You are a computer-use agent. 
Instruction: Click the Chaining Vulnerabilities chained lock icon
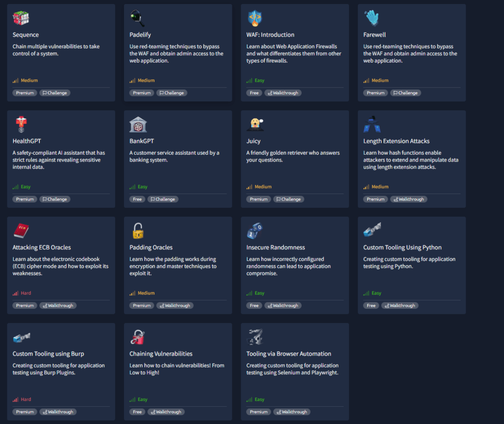[138, 337]
